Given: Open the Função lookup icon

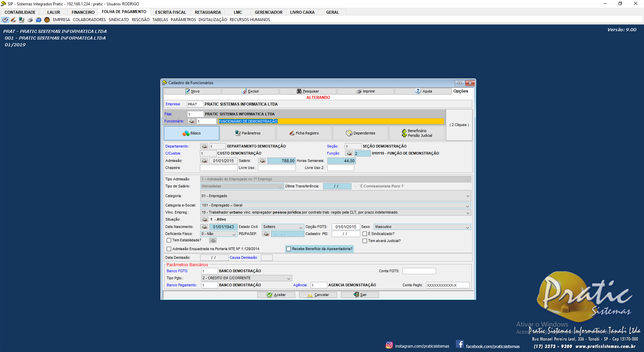Looking at the screenshot, I should (x=349, y=154).
